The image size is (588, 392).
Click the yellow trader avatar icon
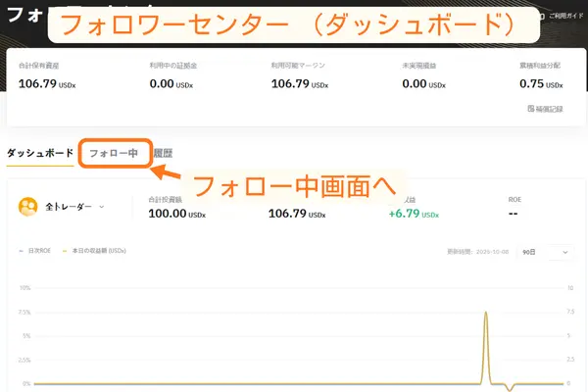tap(28, 207)
